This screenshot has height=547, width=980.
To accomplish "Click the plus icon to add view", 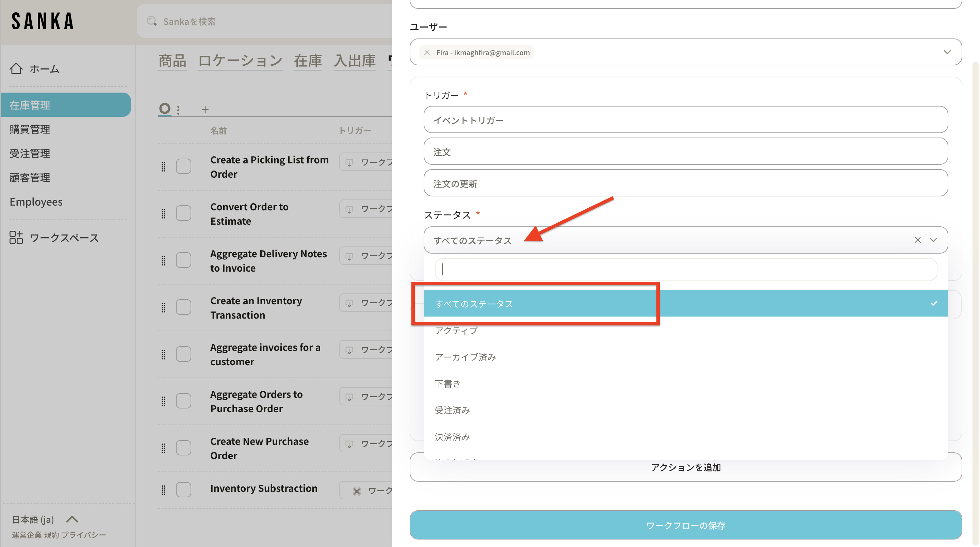I will pyautogui.click(x=205, y=110).
